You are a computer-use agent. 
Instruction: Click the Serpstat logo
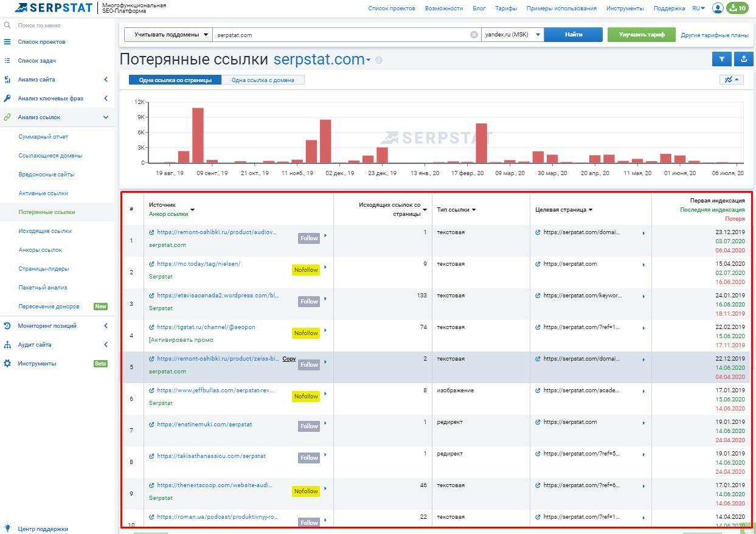[x=53, y=8]
